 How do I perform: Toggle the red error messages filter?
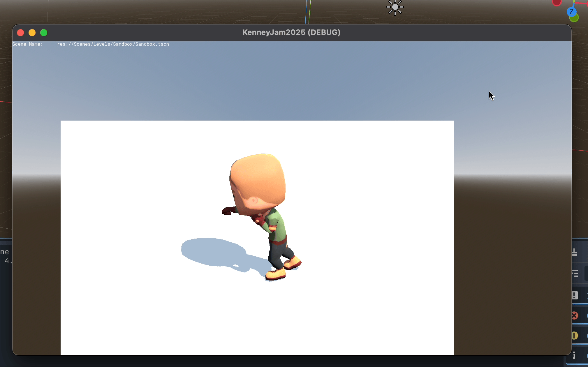(x=574, y=315)
